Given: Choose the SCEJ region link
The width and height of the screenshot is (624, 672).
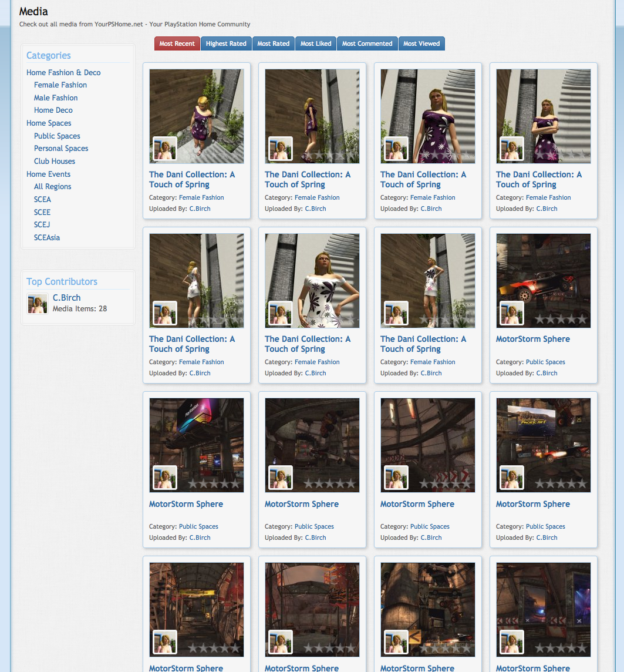Looking at the screenshot, I should tap(42, 224).
